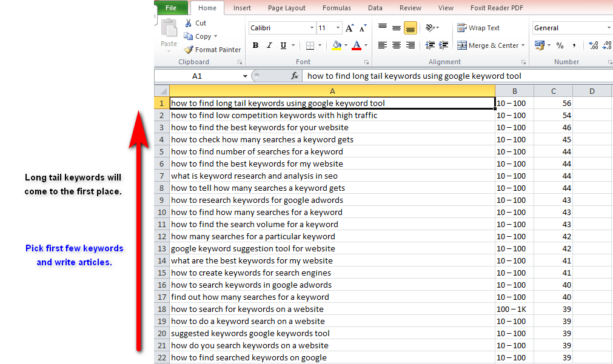Image resolution: width=613 pixels, height=364 pixels.
Task: Toggle Bold formatting
Action: click(255, 45)
